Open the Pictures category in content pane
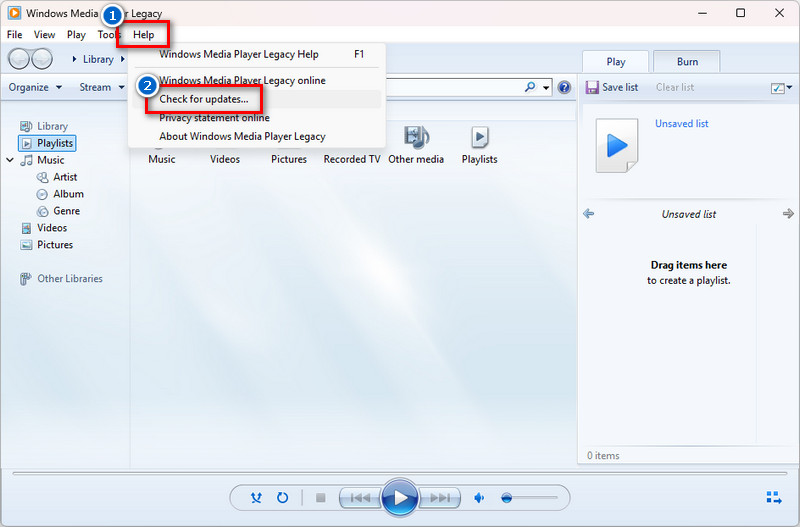The image size is (800, 527). click(x=289, y=159)
